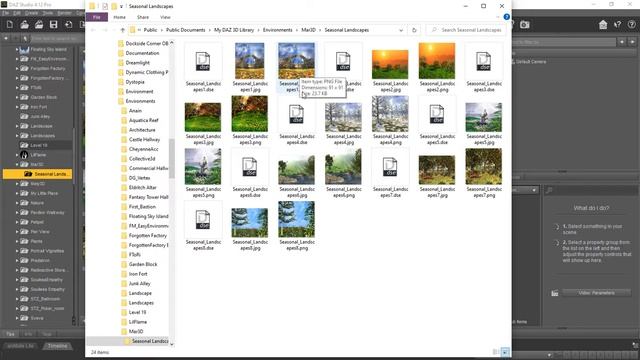The width and height of the screenshot is (640, 360).
Task: Select file Seasonal_Landscapes8.dse
Action: point(203,225)
